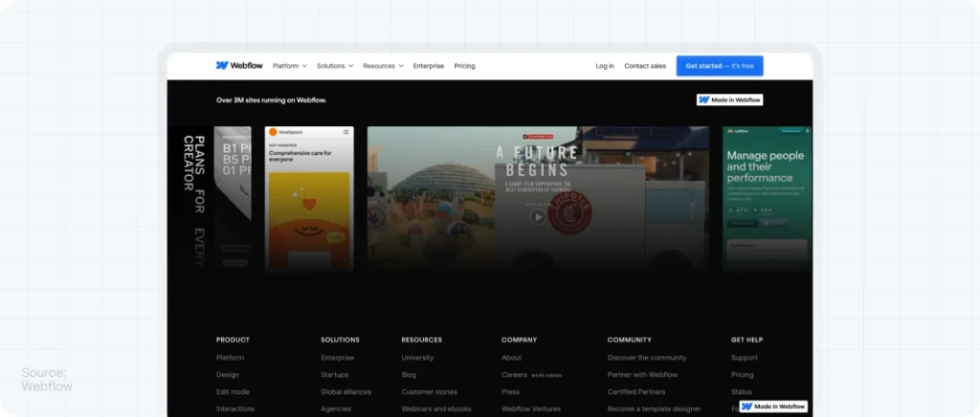This screenshot has height=417, width=980.
Task: Click Careers in the Company footer column
Action: pos(514,375)
